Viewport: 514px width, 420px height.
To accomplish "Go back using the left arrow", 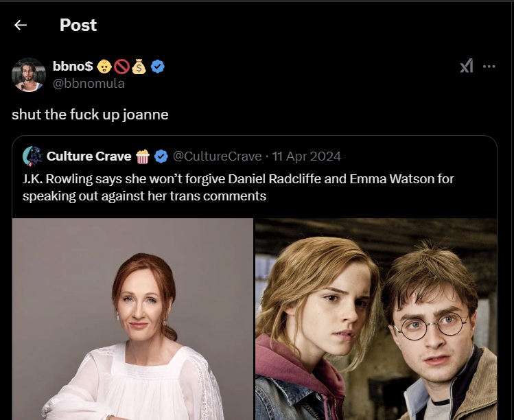I will [x=21, y=25].
